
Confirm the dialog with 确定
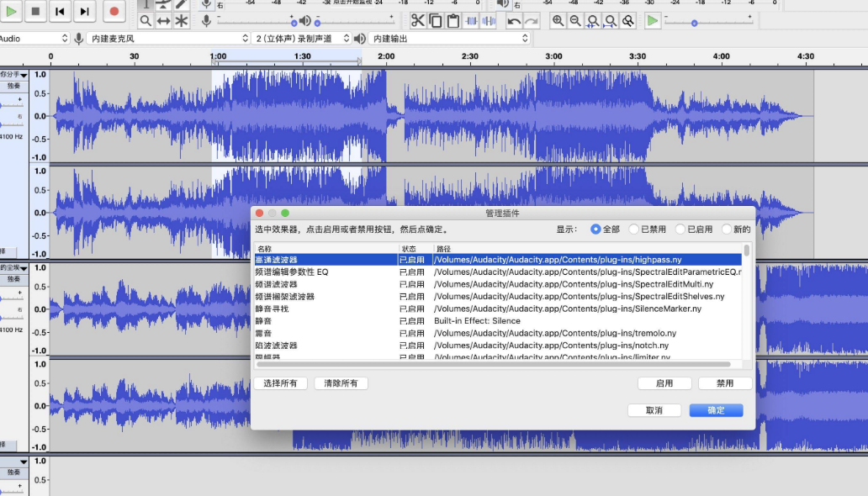pos(717,410)
